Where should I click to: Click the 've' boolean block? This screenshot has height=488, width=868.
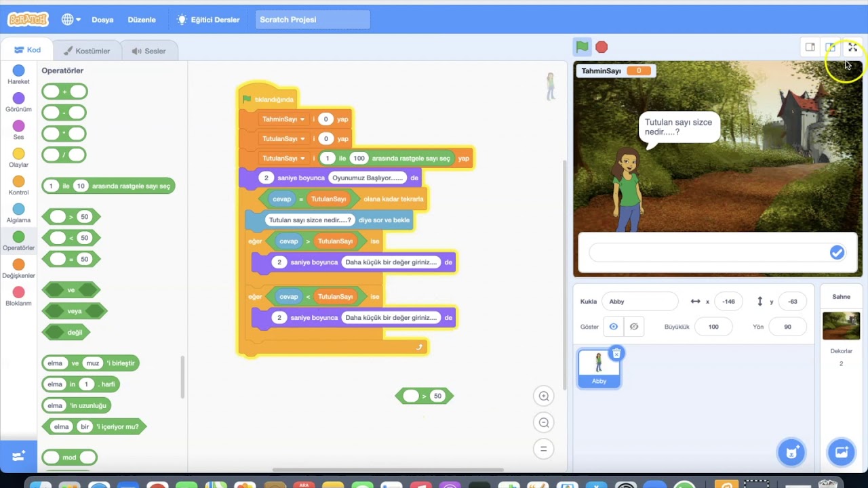click(x=71, y=290)
